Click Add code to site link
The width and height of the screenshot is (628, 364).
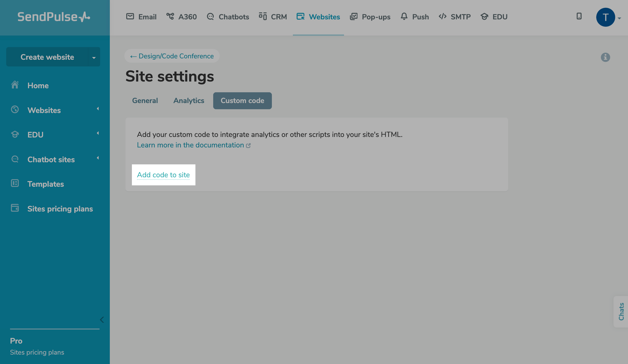point(163,175)
